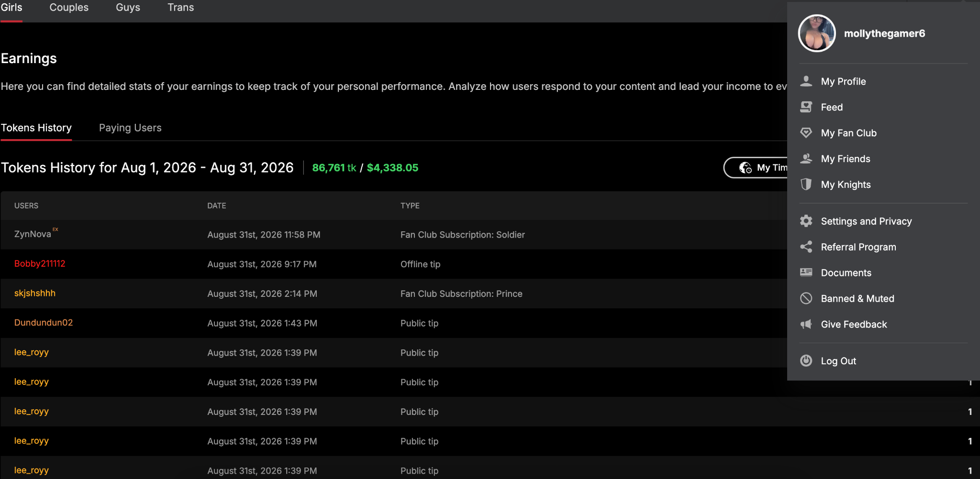This screenshot has height=479, width=980.
Task: Click the My Friends icon
Action: pyautogui.click(x=806, y=159)
